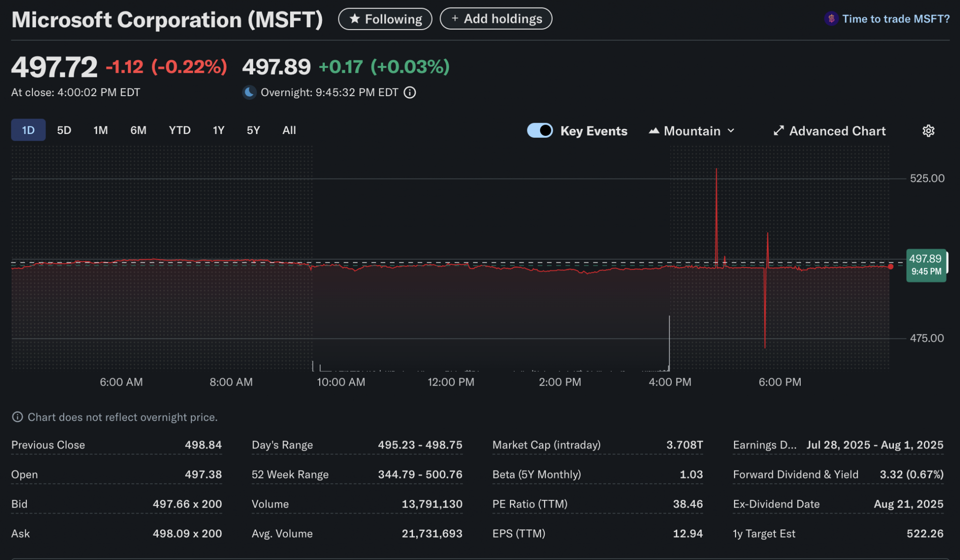Toggle the Key Events switch off
960x560 pixels.
tap(540, 130)
